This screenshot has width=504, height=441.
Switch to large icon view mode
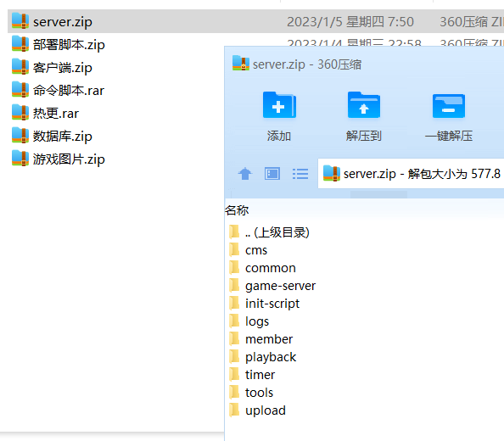point(272,174)
